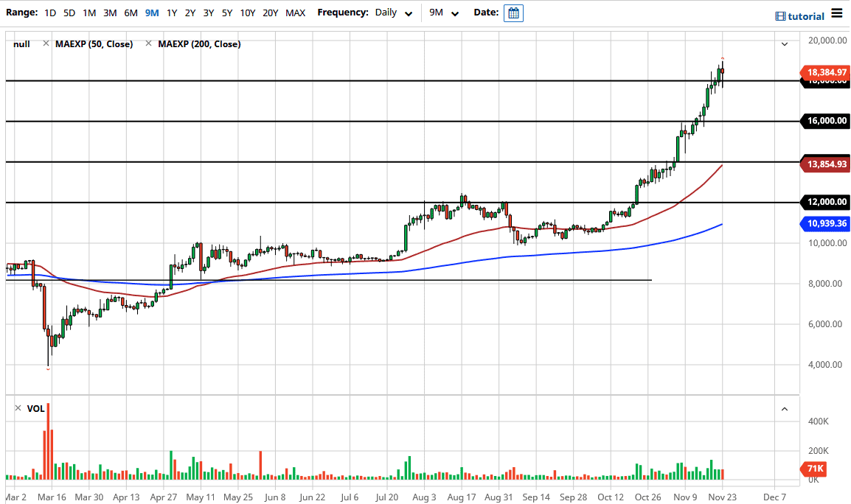Screen dimensions: 851x504
Task: Click the 20,000.00 price axis label
Action: (827, 40)
